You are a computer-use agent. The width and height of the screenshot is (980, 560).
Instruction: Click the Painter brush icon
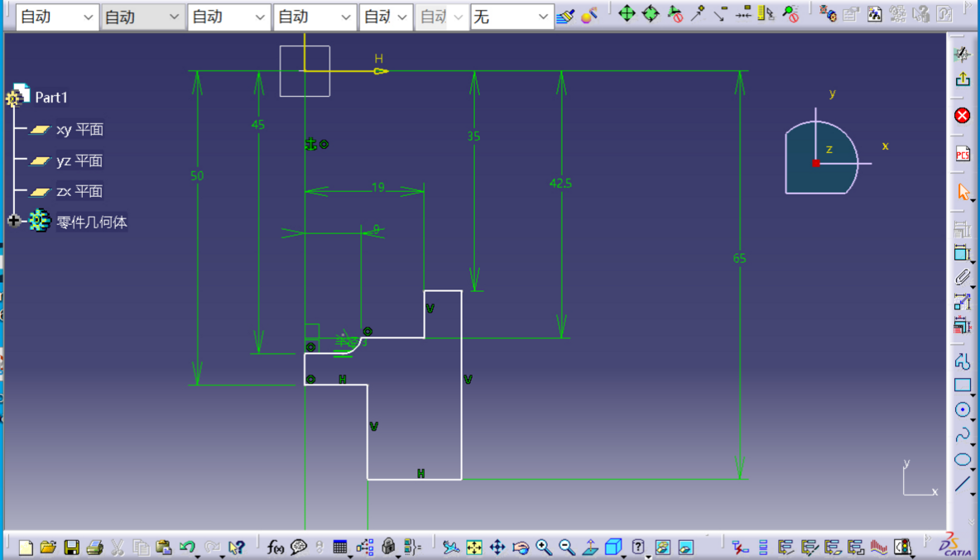click(x=565, y=16)
